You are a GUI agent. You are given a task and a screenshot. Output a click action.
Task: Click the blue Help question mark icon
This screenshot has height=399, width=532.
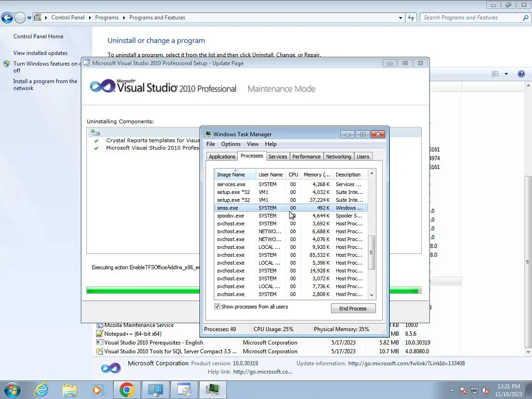[x=521, y=73]
